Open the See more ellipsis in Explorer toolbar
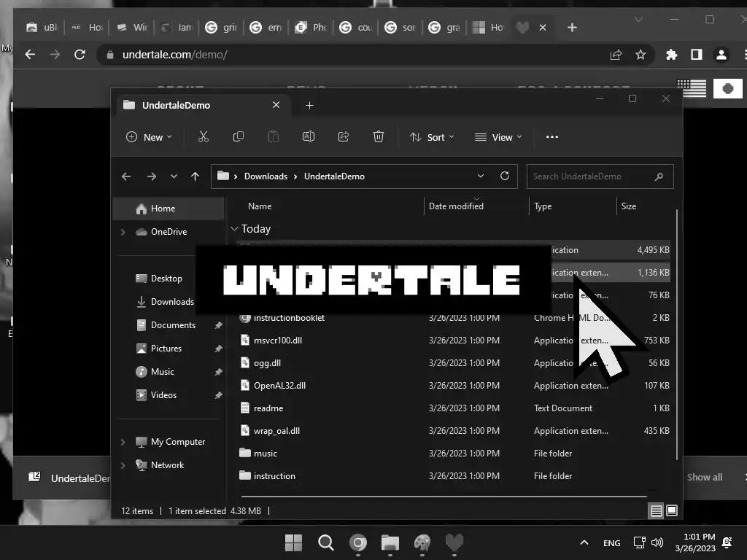Image resolution: width=747 pixels, height=560 pixels. [552, 137]
